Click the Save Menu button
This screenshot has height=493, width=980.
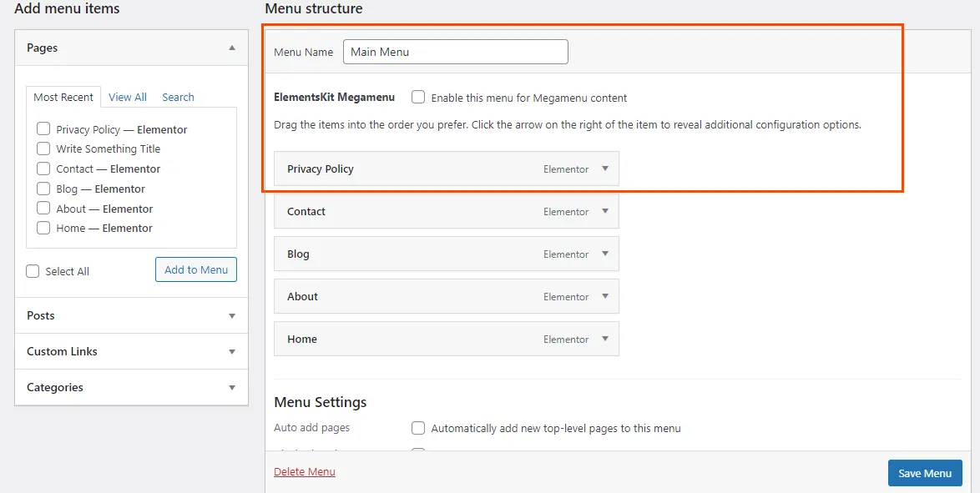925,473
